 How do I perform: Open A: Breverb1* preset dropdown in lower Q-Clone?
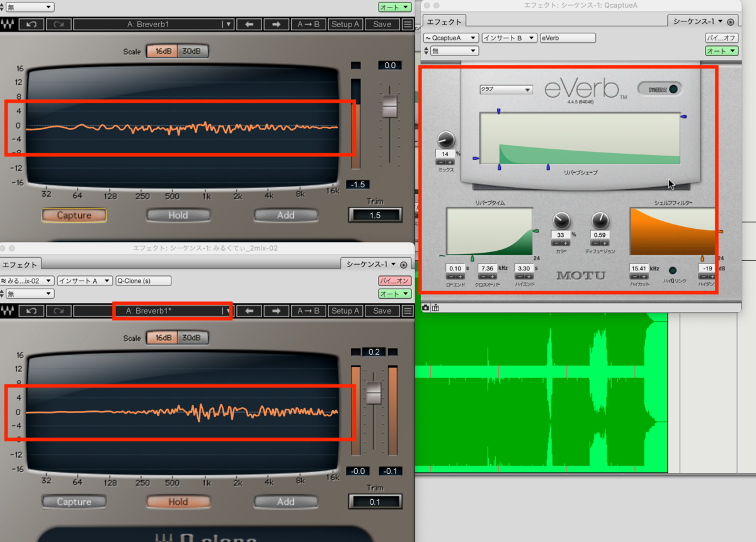pyautogui.click(x=154, y=311)
